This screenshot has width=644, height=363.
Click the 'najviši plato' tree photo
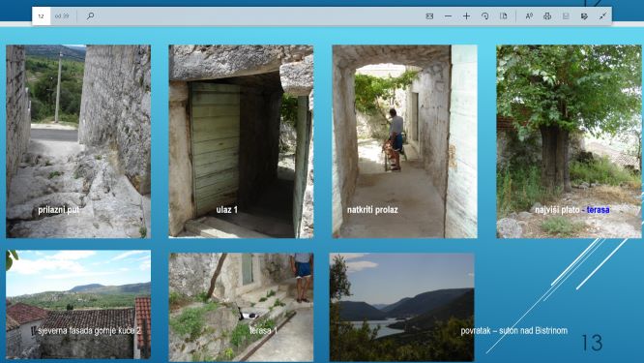pos(569,141)
